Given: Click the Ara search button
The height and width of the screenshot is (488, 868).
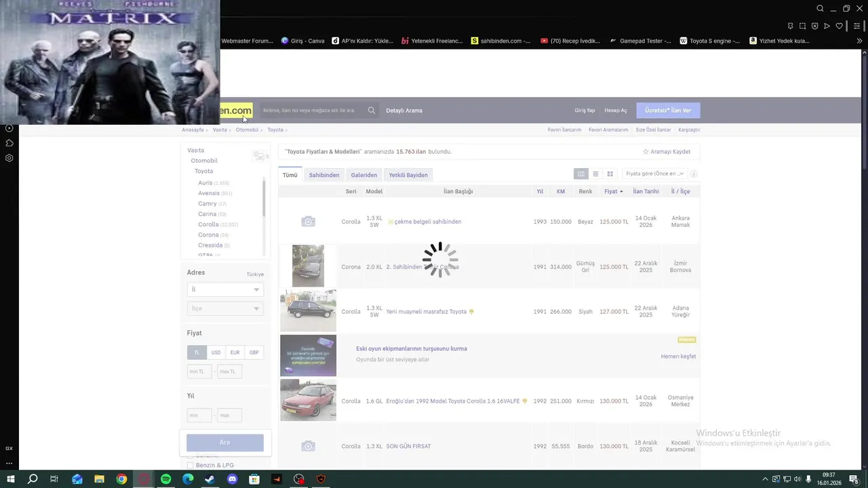Looking at the screenshot, I should (x=225, y=443).
